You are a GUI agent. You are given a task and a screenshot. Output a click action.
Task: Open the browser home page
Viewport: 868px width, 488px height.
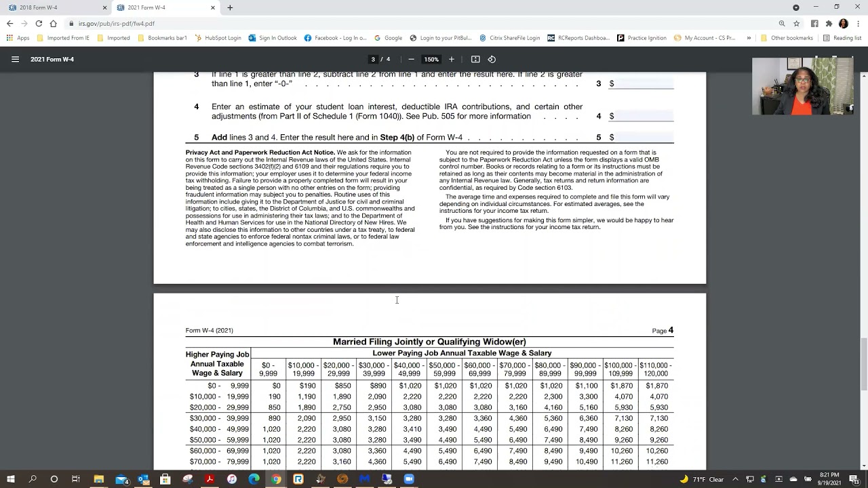[x=54, y=23]
